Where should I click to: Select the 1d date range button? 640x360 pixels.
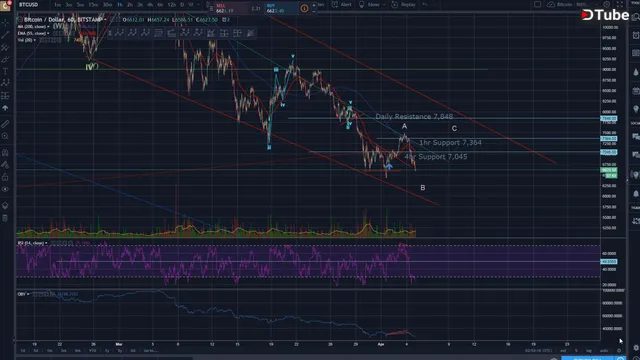tap(23, 351)
